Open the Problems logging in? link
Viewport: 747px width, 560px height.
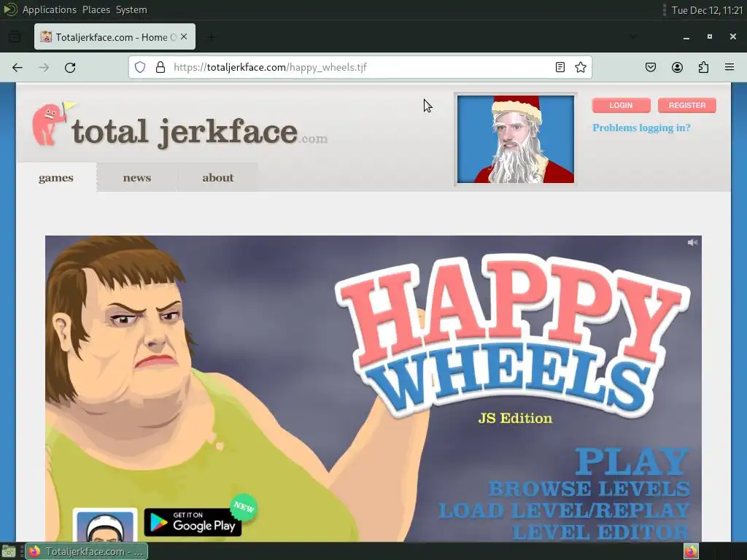[641, 128]
